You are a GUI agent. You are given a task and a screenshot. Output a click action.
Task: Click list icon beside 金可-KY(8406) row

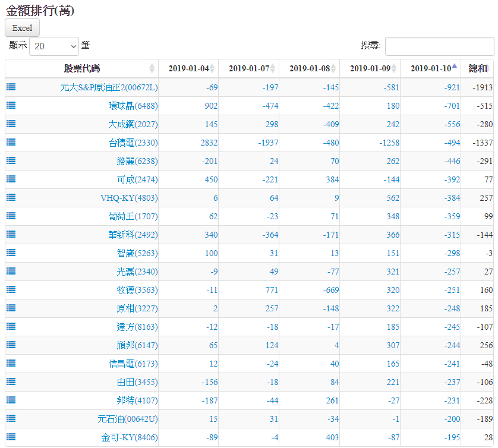click(x=11, y=437)
